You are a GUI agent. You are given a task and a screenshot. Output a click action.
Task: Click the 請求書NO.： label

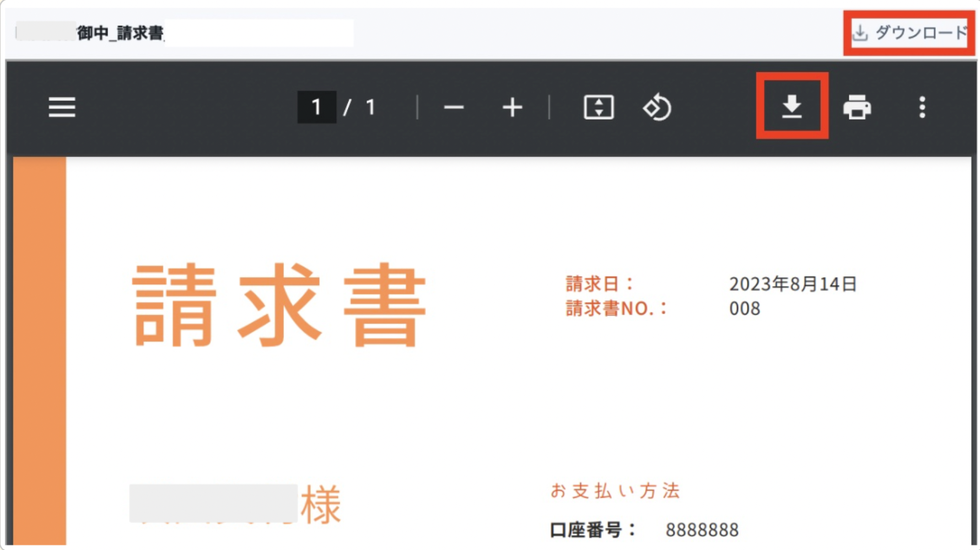(x=617, y=309)
